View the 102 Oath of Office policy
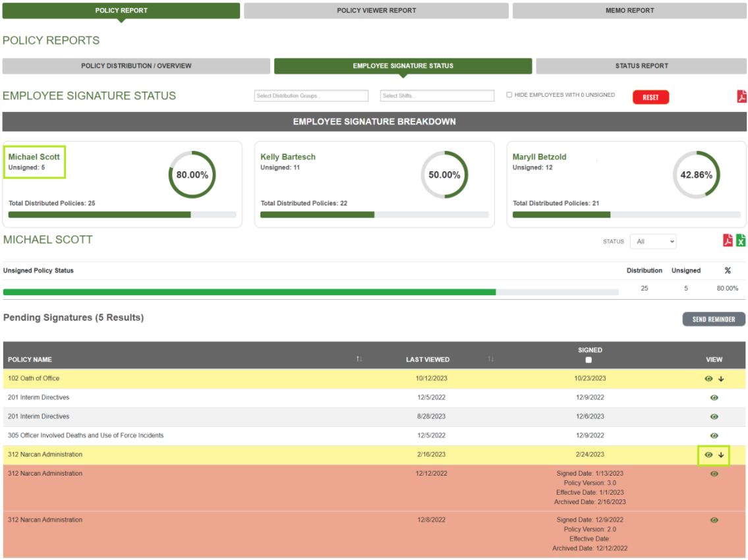The height and width of the screenshot is (560, 748). pos(708,379)
